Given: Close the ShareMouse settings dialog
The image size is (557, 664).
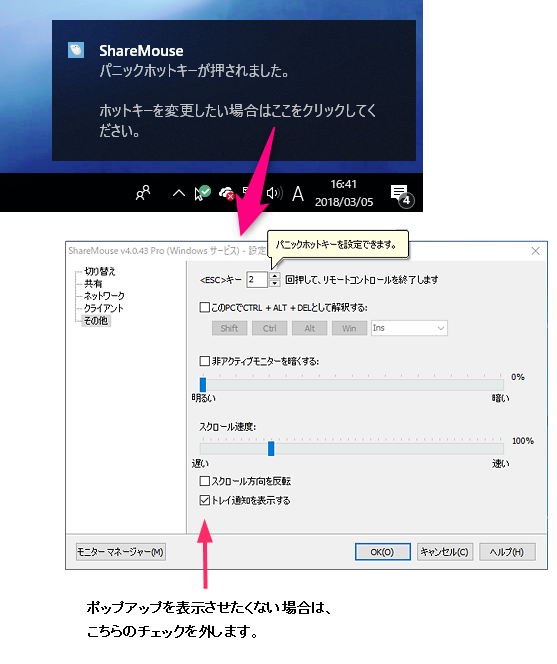Looking at the screenshot, I should point(535,251).
